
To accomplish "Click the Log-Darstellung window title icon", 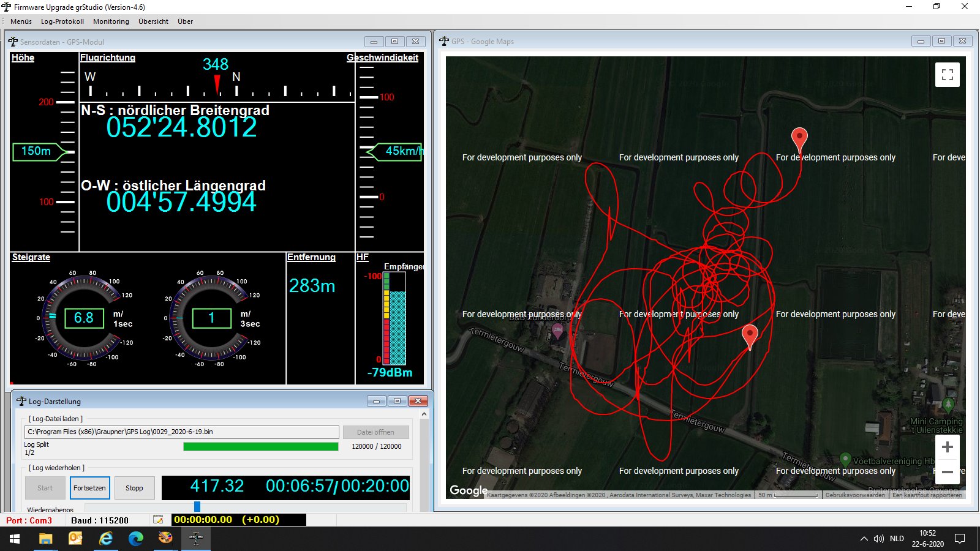I will (21, 401).
